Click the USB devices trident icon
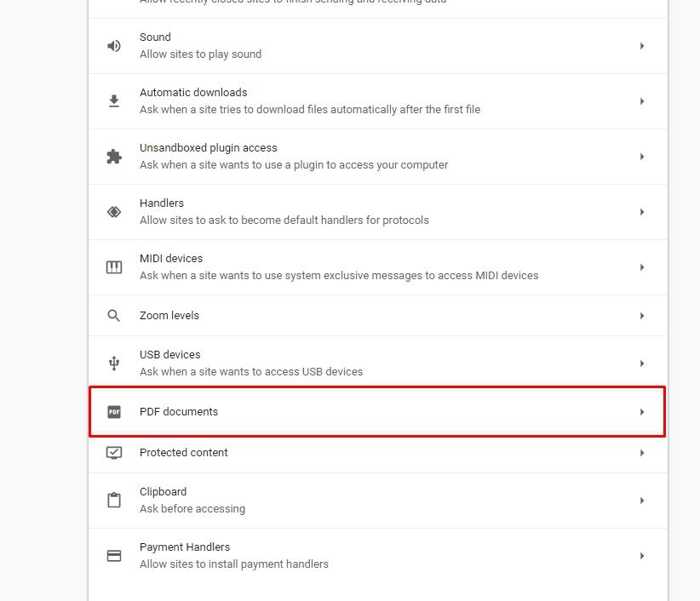Image resolution: width=700 pixels, height=601 pixels. click(114, 363)
